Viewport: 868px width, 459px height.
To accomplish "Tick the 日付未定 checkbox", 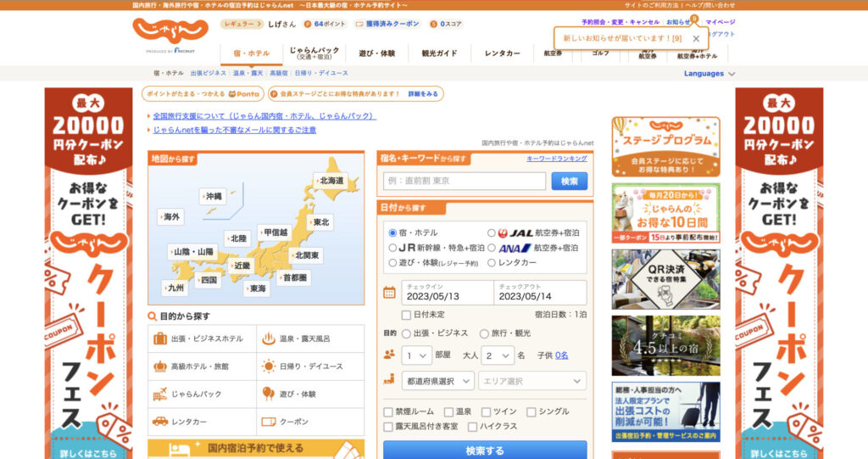I will [x=406, y=315].
